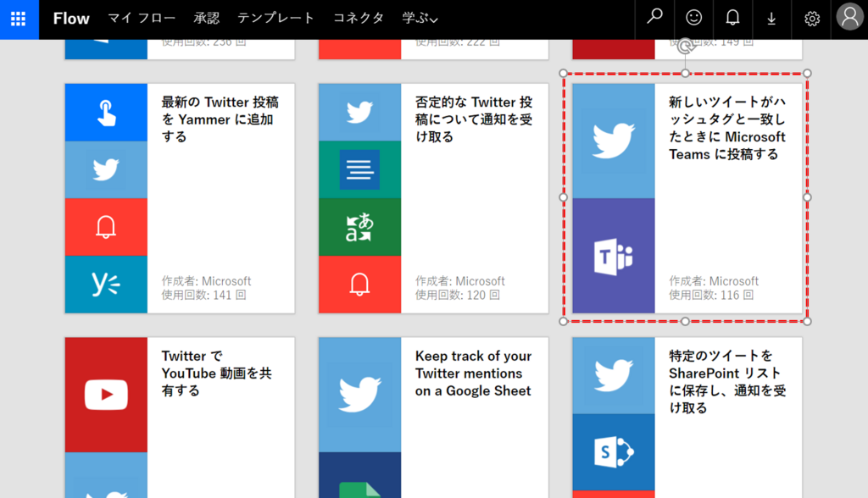Click the Flow logo to go home
This screenshot has width=868, height=498.
coord(70,17)
